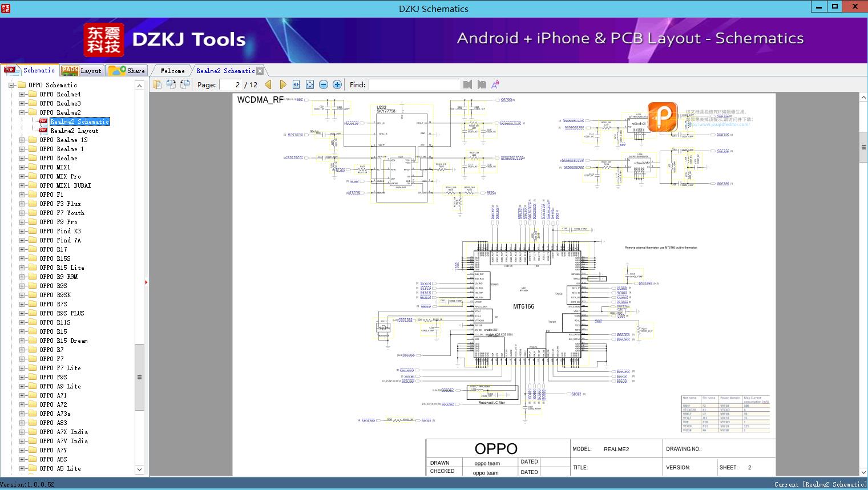This screenshot has height=490, width=868.
Task: Go to the next page arrow
Action: coord(283,84)
